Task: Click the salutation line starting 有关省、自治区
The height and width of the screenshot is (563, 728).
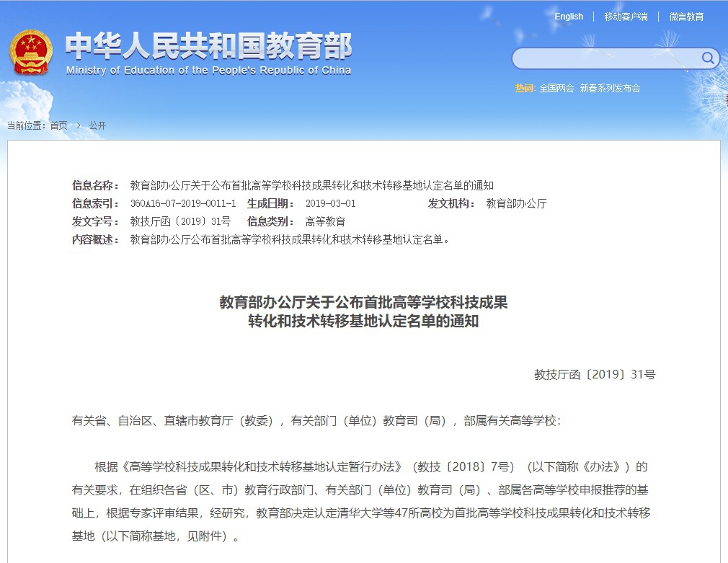Action: 316,420
